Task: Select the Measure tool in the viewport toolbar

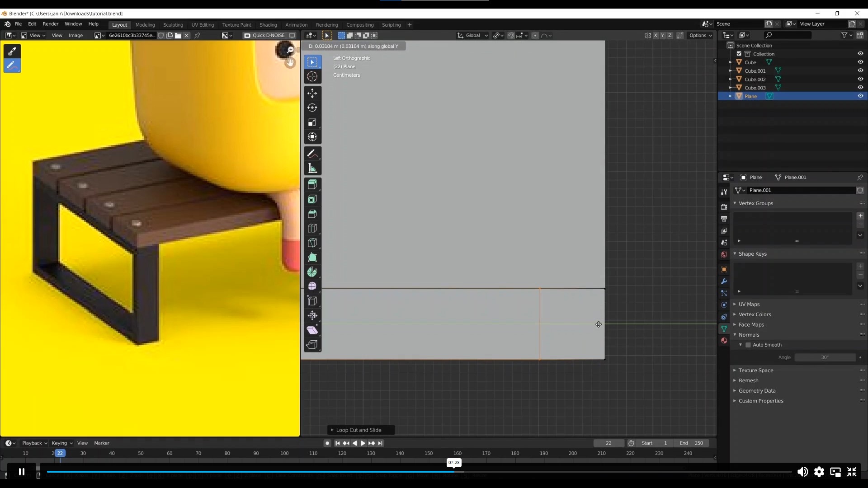Action: tap(313, 168)
